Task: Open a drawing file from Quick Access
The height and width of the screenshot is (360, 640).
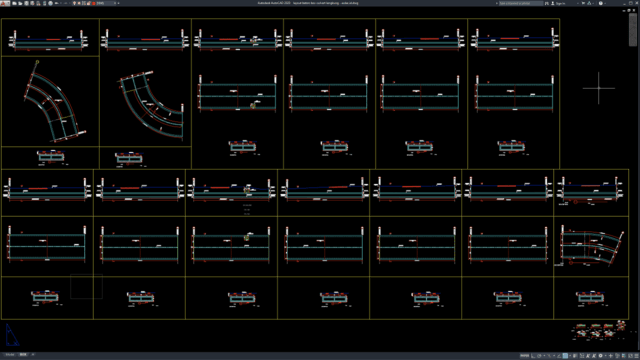Action: [20, 3]
